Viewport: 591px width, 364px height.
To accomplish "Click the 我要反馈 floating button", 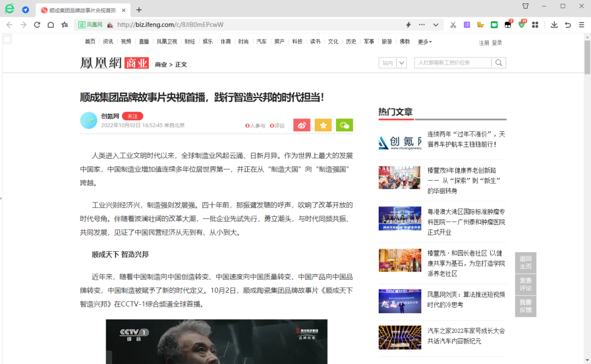I will click(525, 307).
